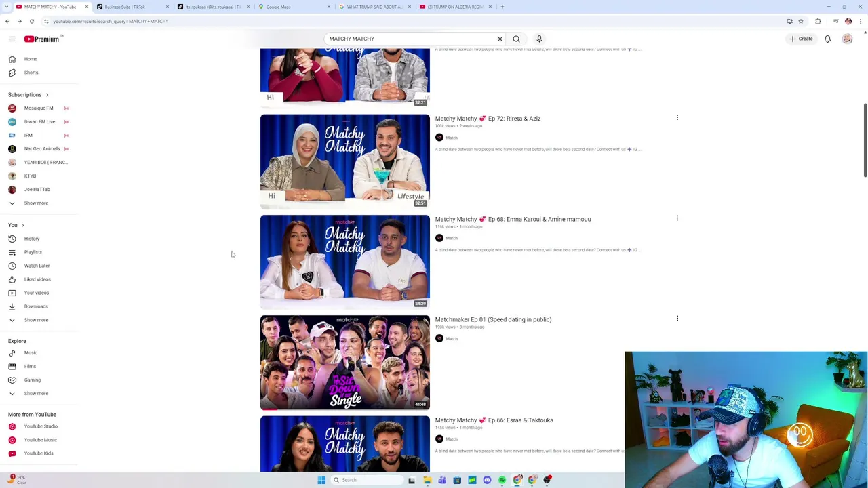Clear the search box with the X icon
The image size is (868, 488).
pos(500,39)
